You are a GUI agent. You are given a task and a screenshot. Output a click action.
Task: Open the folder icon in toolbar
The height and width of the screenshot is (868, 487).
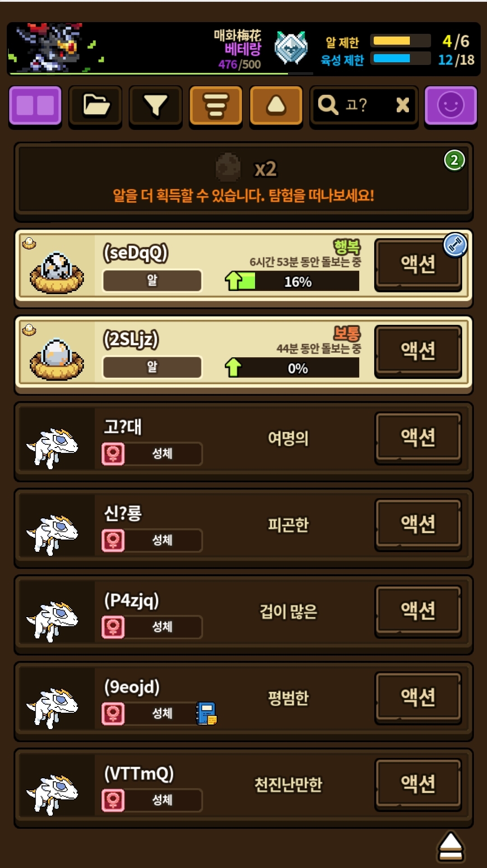[96, 106]
